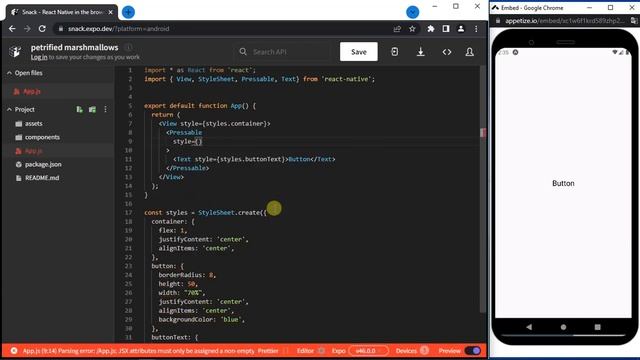
Task: Click the '<Pressable' tag on line 8
Action: [184, 133]
